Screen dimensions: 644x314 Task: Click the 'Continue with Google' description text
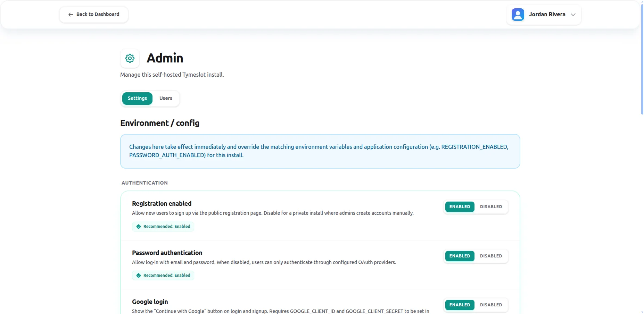pyautogui.click(x=281, y=311)
